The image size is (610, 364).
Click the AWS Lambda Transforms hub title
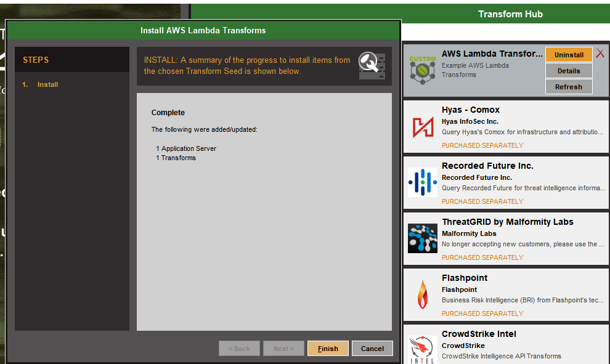tap(492, 54)
